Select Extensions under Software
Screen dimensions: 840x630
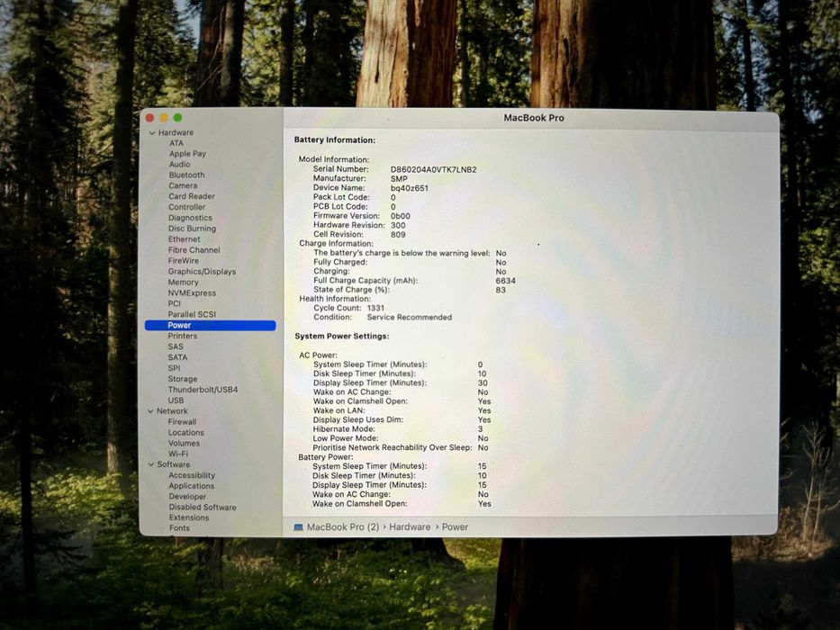coord(188,517)
